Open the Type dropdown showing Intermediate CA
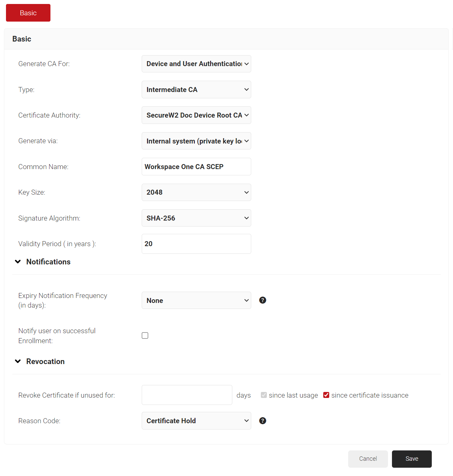 coord(196,90)
